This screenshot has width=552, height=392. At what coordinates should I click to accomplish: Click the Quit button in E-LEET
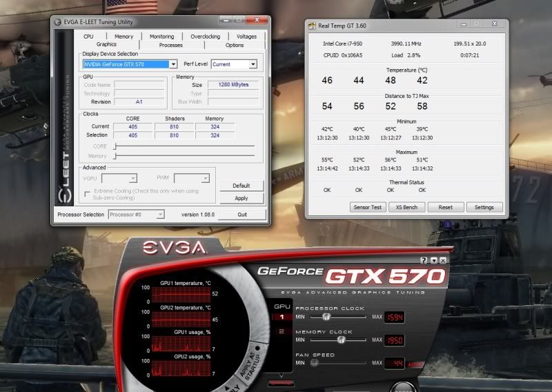click(x=242, y=215)
